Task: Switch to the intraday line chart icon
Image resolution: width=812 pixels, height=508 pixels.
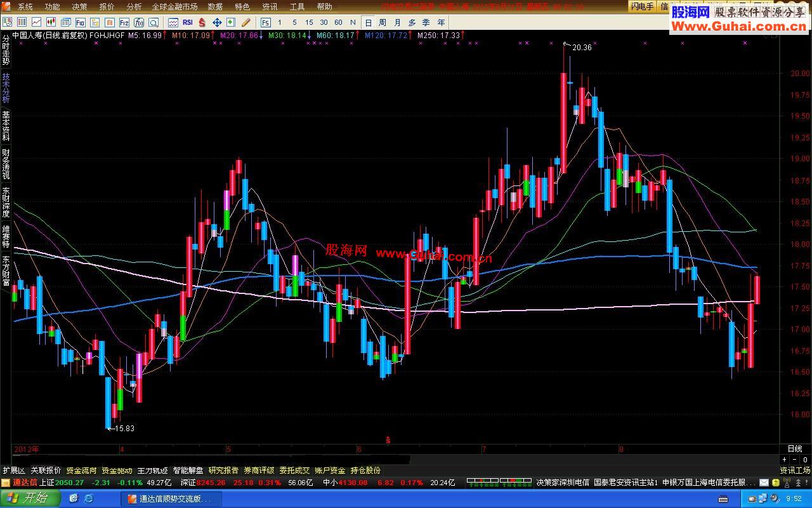Action: pos(36,22)
